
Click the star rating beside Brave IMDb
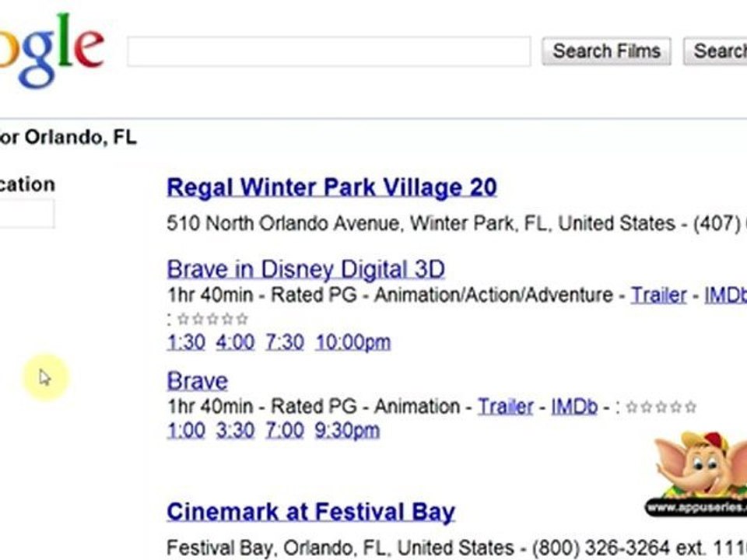pyautogui.click(x=661, y=407)
